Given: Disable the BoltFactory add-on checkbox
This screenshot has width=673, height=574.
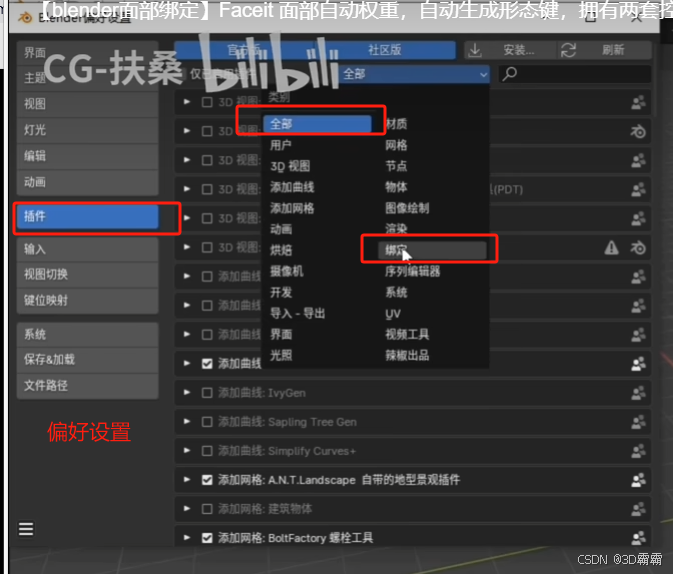Looking at the screenshot, I should (207, 538).
